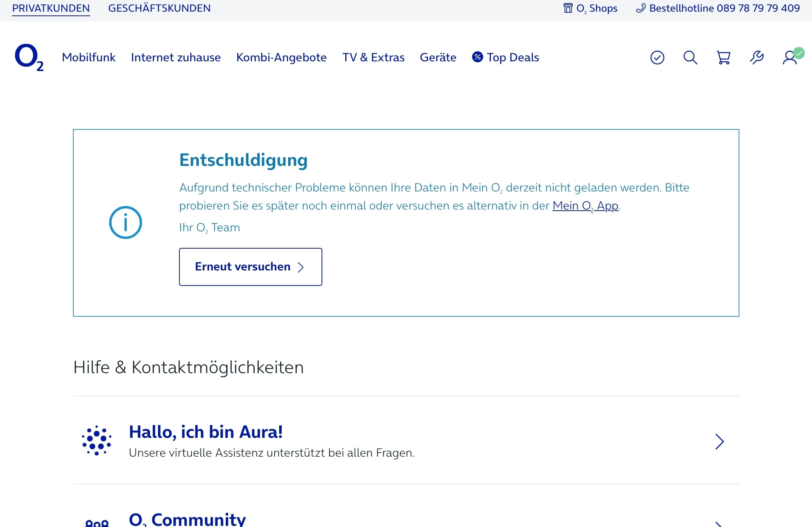Open the Mobilfunk menu
This screenshot has width=812, height=527.
(x=88, y=57)
